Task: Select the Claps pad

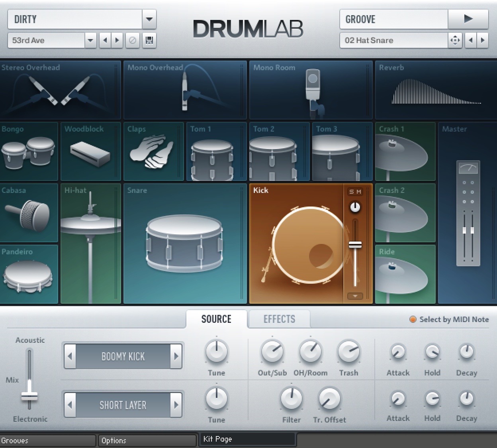Action: click(x=153, y=151)
